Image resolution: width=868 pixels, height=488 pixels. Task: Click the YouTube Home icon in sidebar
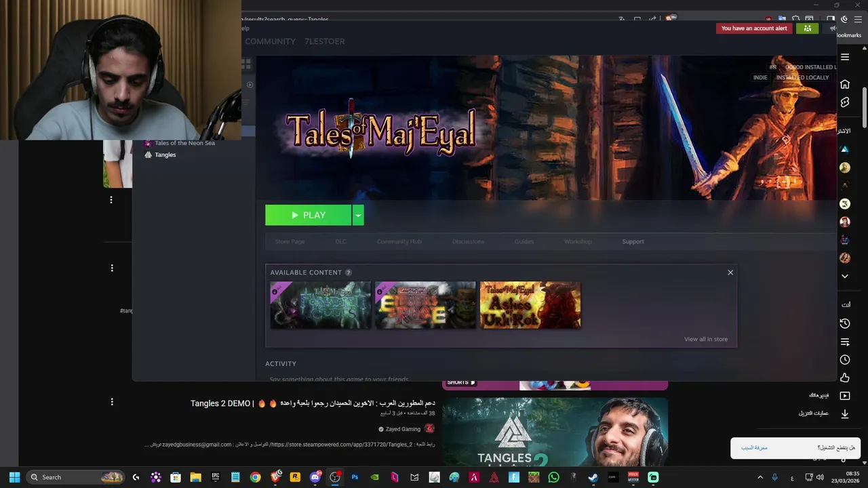(x=845, y=84)
